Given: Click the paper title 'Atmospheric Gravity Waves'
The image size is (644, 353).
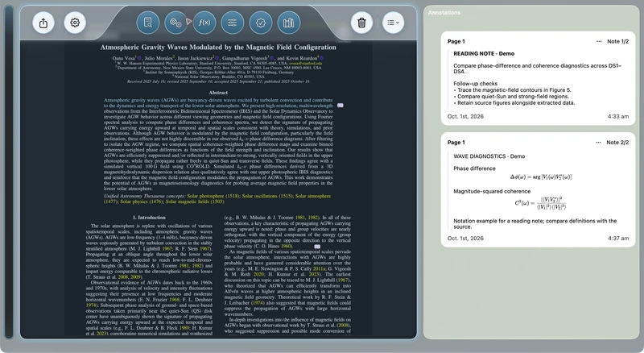Looking at the screenshot, I should [x=218, y=48].
